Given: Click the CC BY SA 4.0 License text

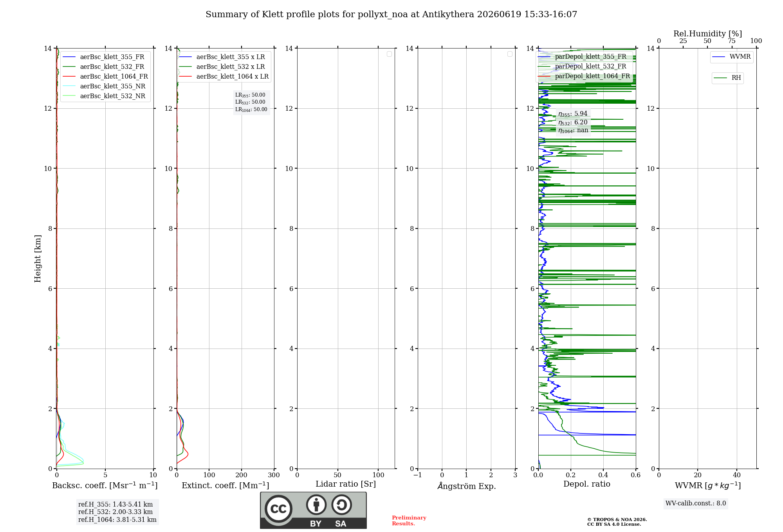Looking at the screenshot, I should click(x=614, y=524).
